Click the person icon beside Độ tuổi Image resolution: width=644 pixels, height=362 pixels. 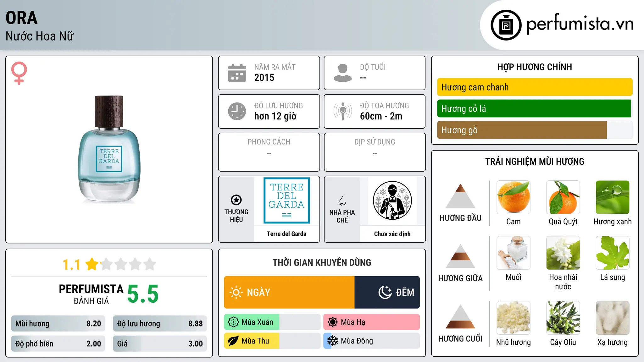[342, 73]
